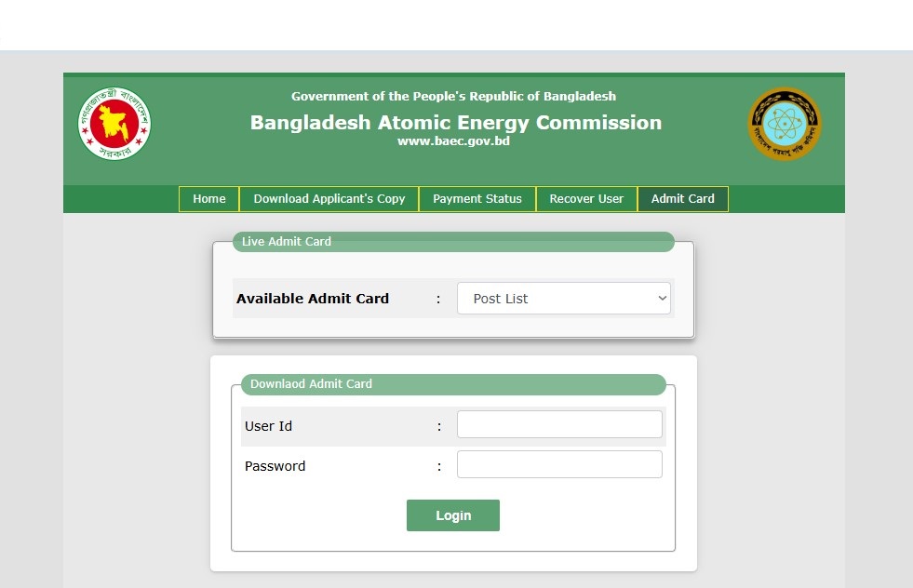
Task: Open Download Applicant's Copy page
Action: [x=329, y=199]
